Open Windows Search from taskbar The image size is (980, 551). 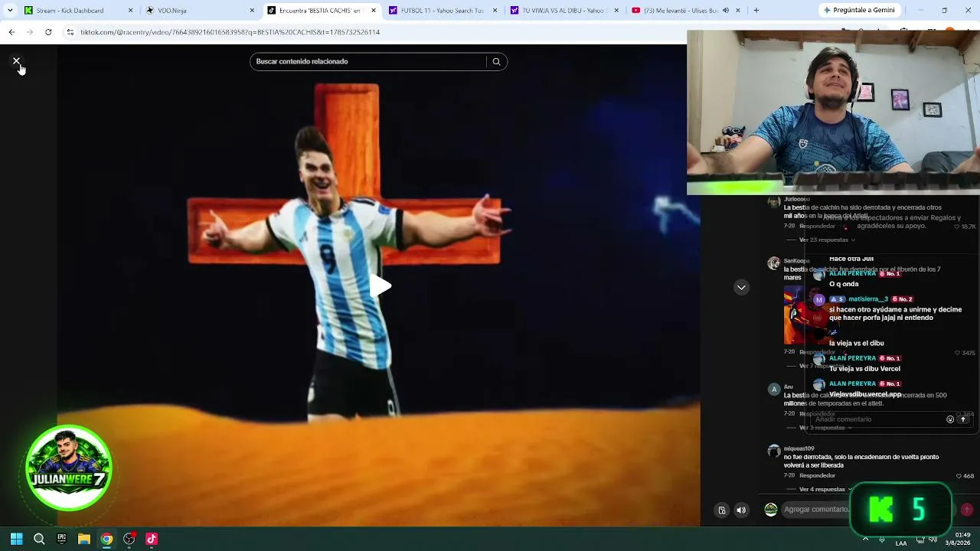(x=39, y=539)
